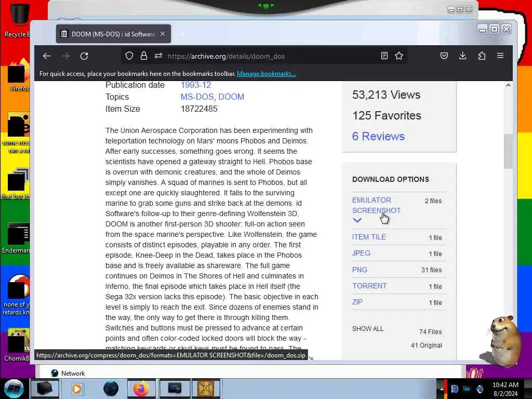Open the DOSBox taskbar icon
The width and height of the screenshot is (532, 399).
(x=206, y=389)
